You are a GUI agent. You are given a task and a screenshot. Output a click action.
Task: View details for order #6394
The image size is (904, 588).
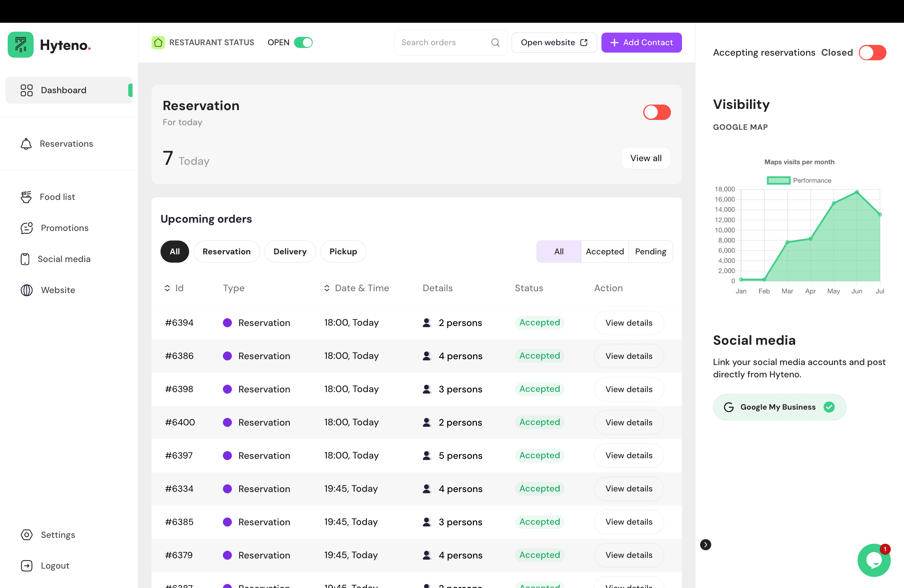[x=628, y=323]
